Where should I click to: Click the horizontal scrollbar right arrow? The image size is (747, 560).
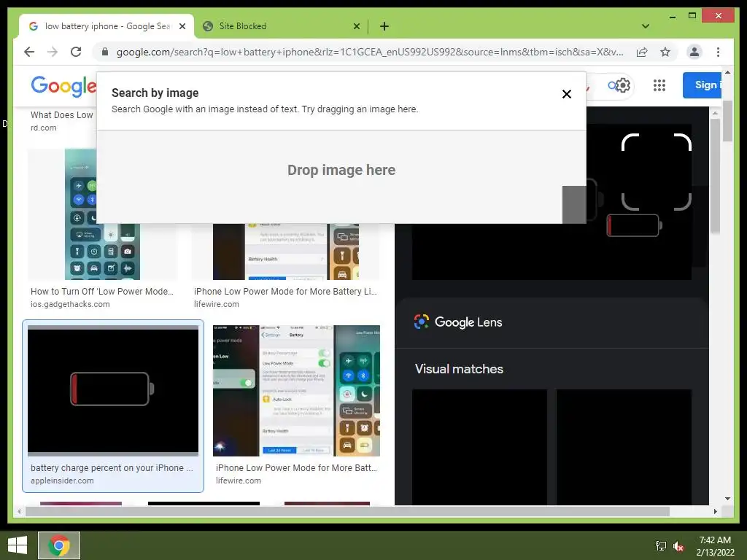(715, 511)
